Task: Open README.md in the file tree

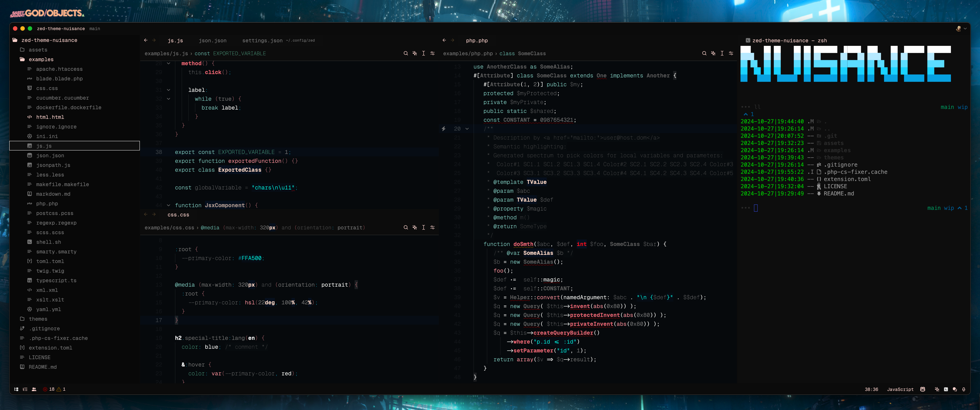Action: pyautogui.click(x=43, y=367)
